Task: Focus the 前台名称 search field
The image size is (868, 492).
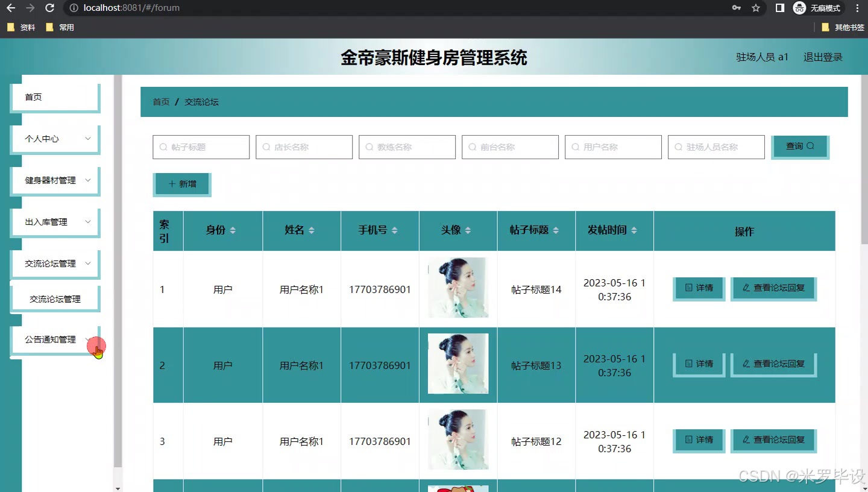Action: click(511, 147)
